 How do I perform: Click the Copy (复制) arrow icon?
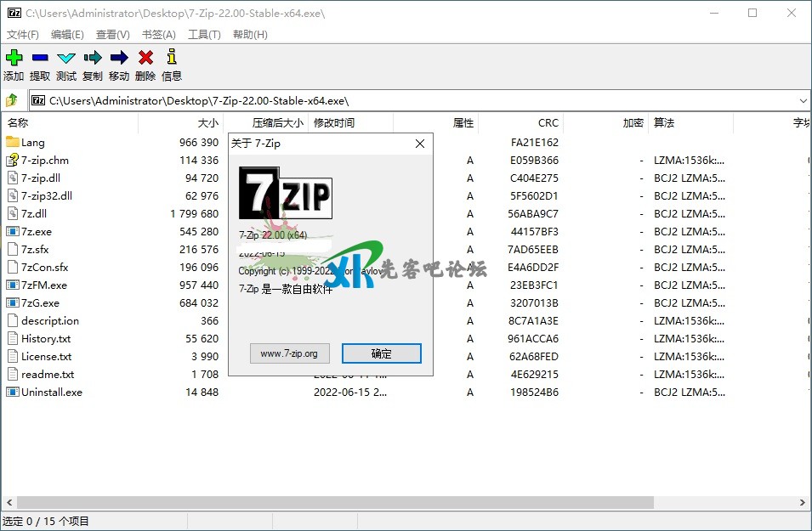click(93, 58)
